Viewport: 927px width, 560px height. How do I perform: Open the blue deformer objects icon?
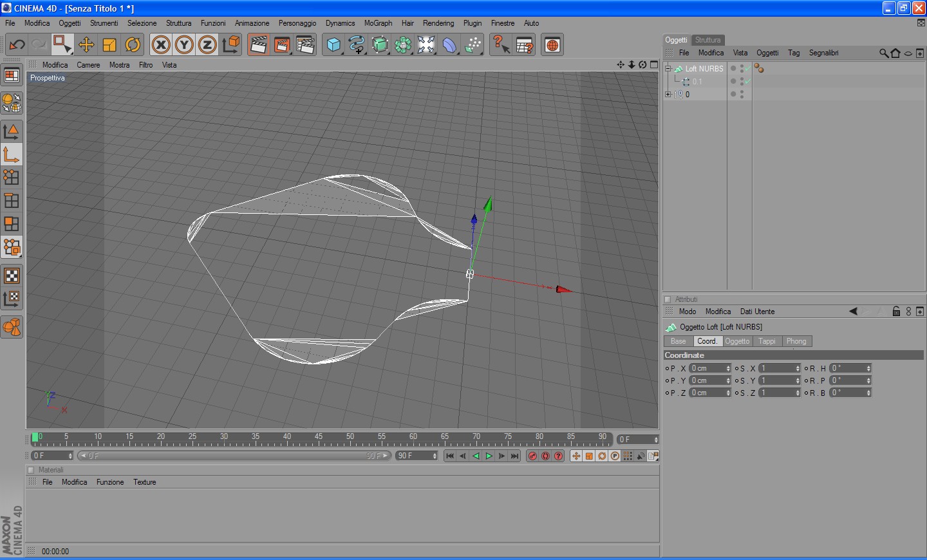click(449, 45)
